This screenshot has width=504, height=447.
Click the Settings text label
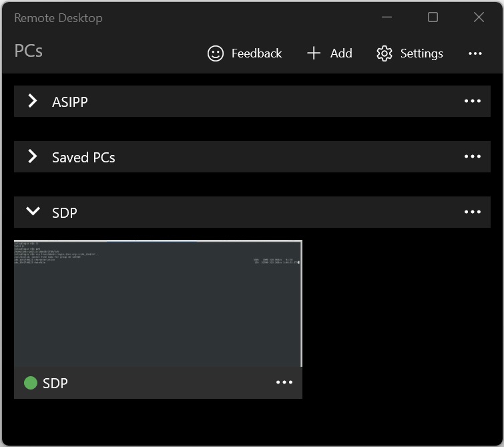422,53
